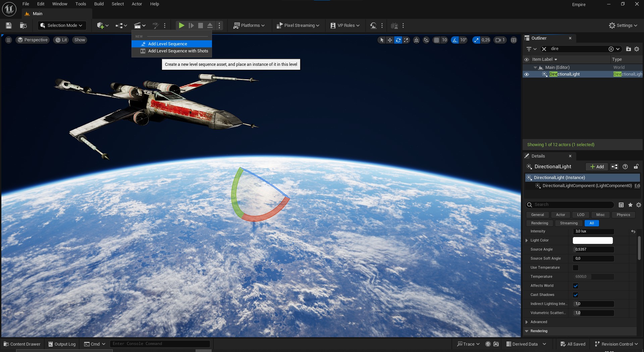Click the Intensity value field 3,0 lux

coord(593,231)
